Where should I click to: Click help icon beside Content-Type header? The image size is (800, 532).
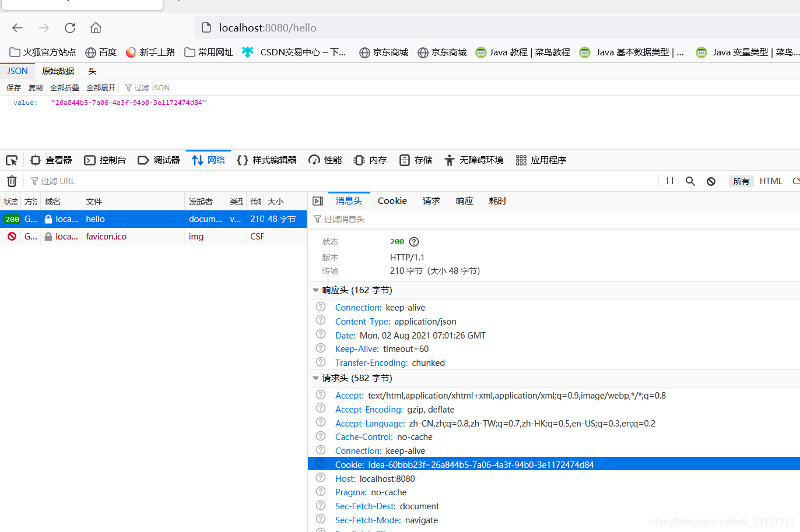click(321, 320)
